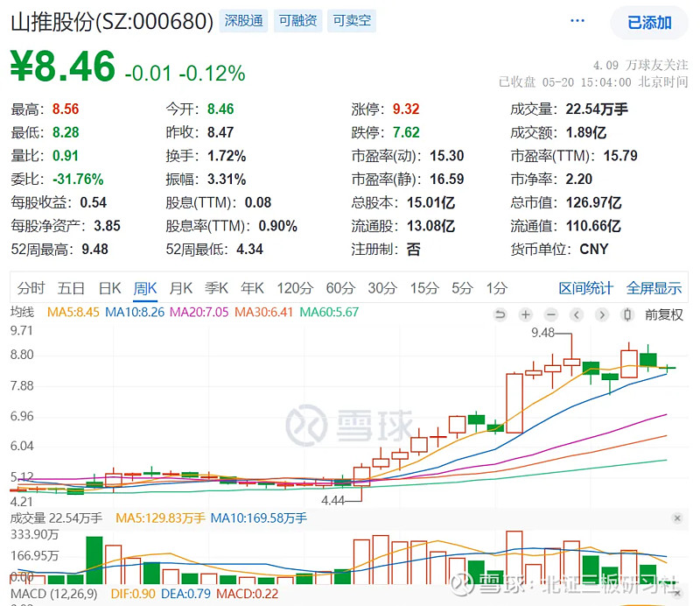Click the 跌停 7.62 value
700x606 pixels.
tap(406, 132)
